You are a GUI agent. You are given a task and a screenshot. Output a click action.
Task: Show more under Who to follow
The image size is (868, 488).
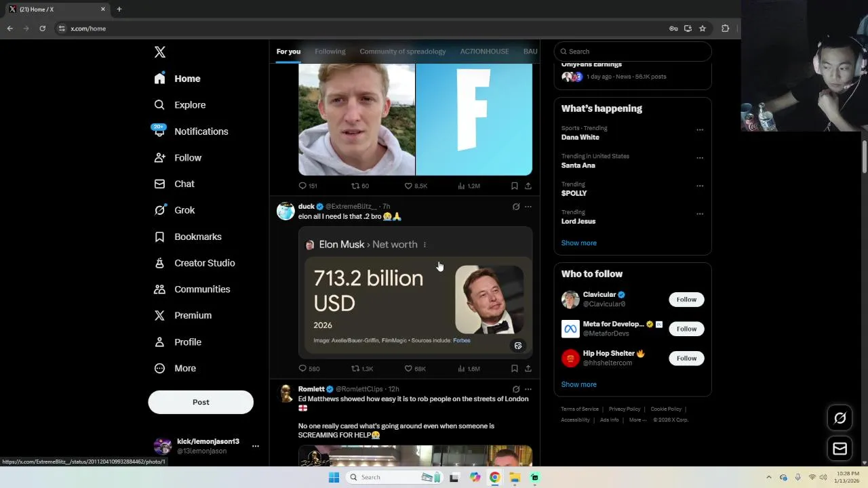click(x=578, y=384)
